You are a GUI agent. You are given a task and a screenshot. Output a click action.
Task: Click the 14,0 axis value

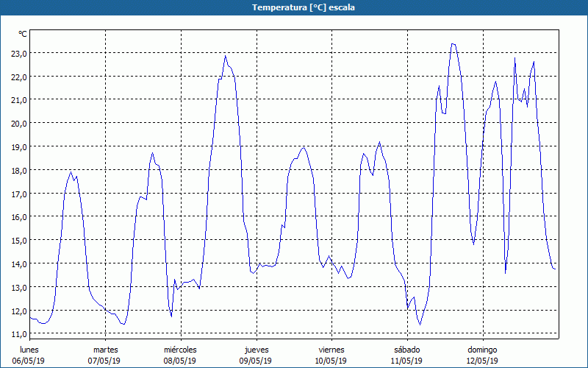[19, 264]
